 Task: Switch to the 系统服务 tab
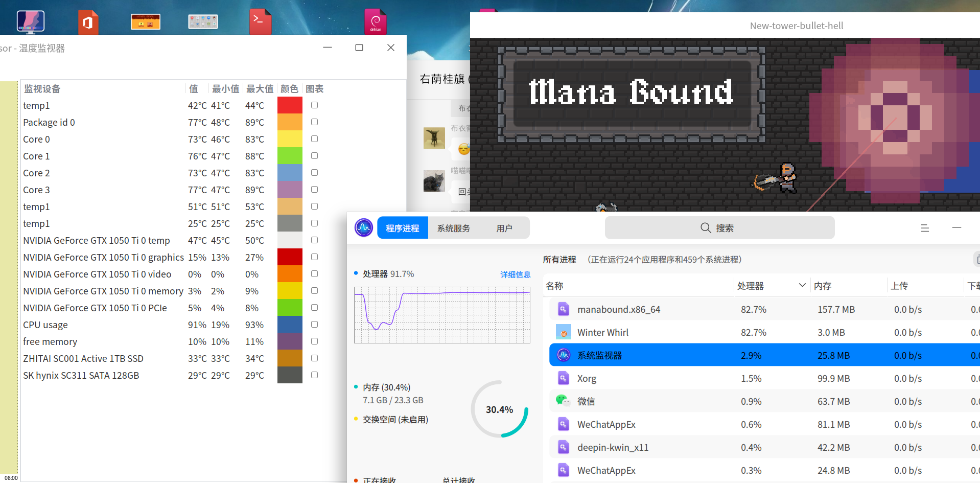point(453,228)
